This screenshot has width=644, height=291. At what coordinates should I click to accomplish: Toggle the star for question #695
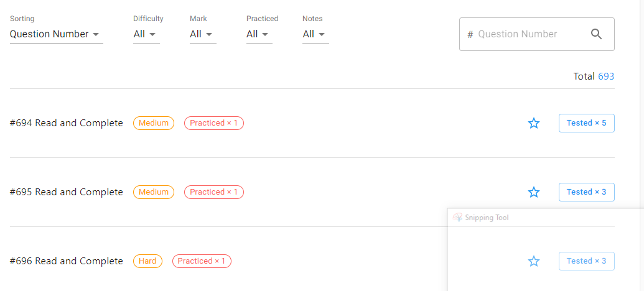click(x=534, y=192)
